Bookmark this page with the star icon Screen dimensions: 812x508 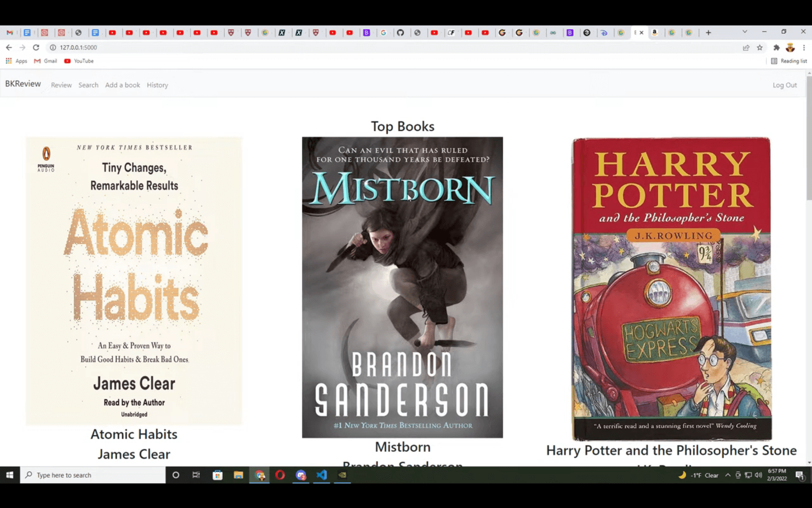click(760, 48)
